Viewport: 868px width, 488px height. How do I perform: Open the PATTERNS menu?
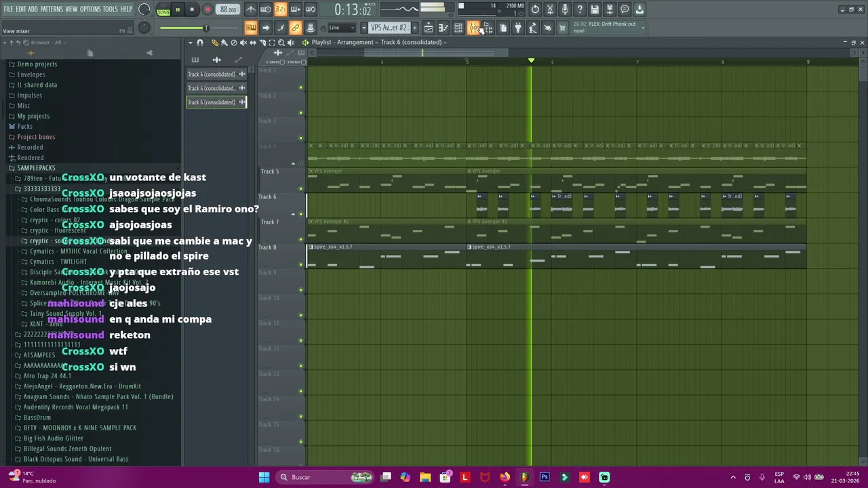pyautogui.click(x=52, y=9)
